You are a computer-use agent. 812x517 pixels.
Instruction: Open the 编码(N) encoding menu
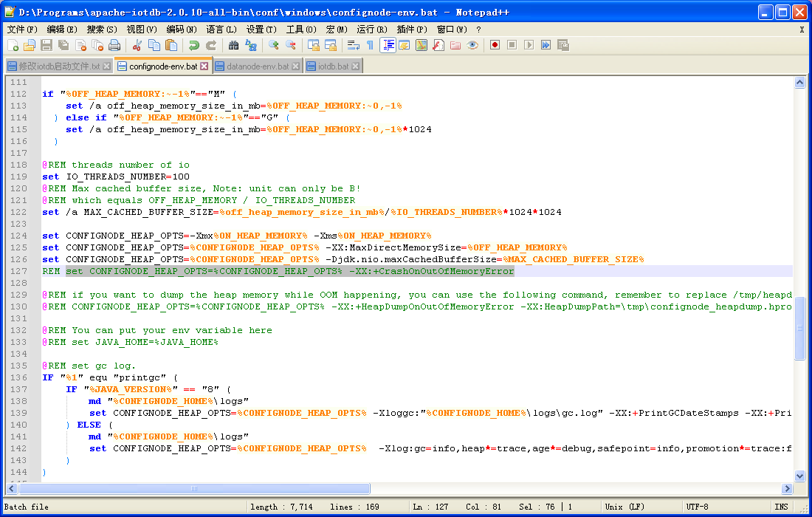(x=182, y=30)
